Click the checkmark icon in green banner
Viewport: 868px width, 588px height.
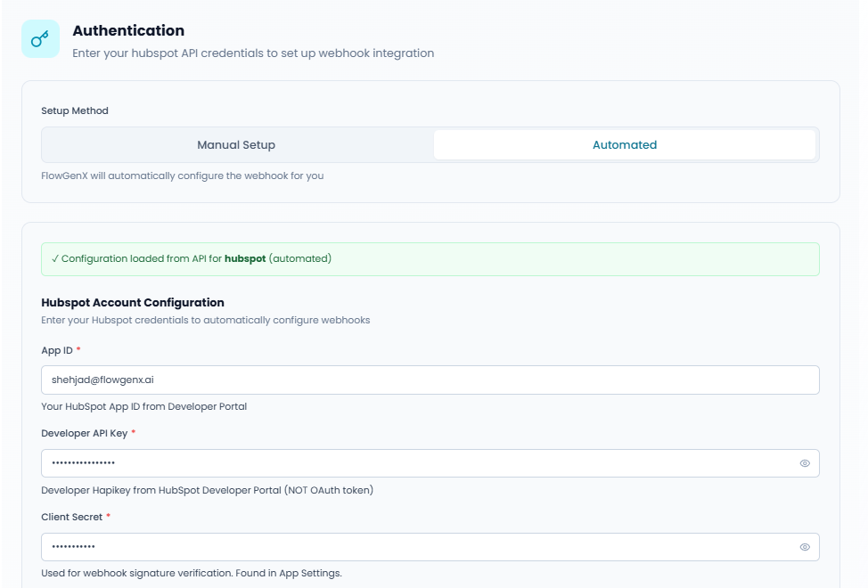55,258
